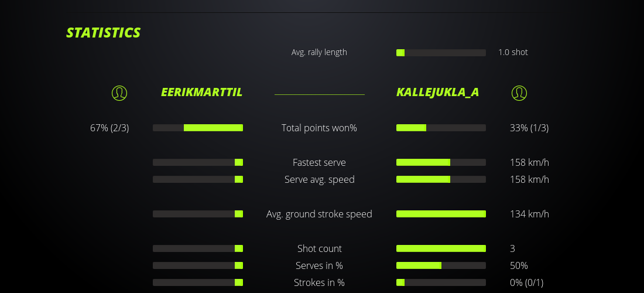Click the Serve avg. speed label
Screen dimensions: 644x293
319,179
